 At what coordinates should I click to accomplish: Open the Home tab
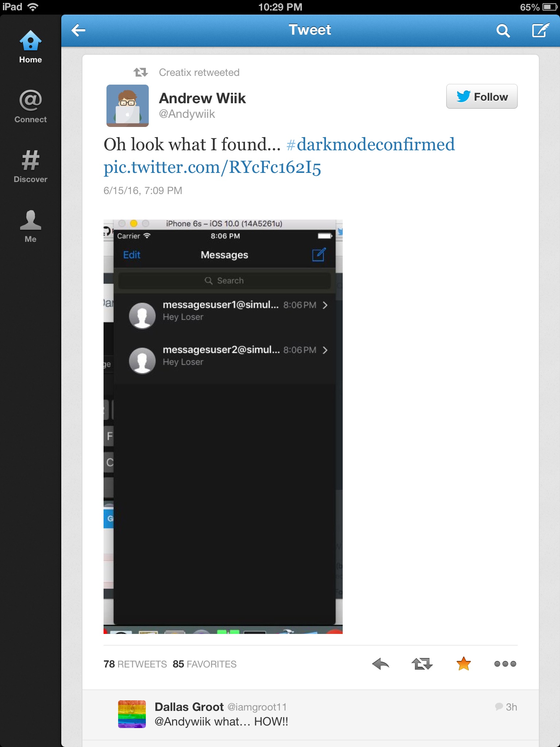[31, 47]
